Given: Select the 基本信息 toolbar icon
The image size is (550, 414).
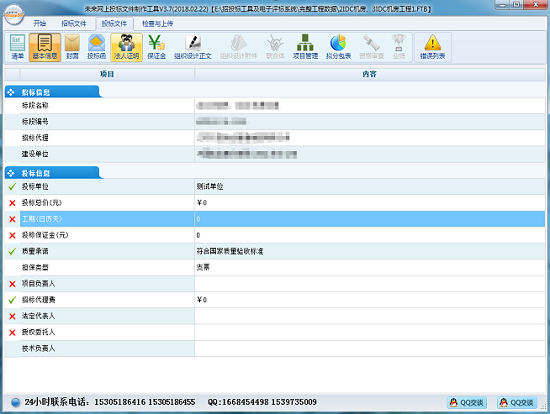Looking at the screenshot, I should (x=45, y=47).
